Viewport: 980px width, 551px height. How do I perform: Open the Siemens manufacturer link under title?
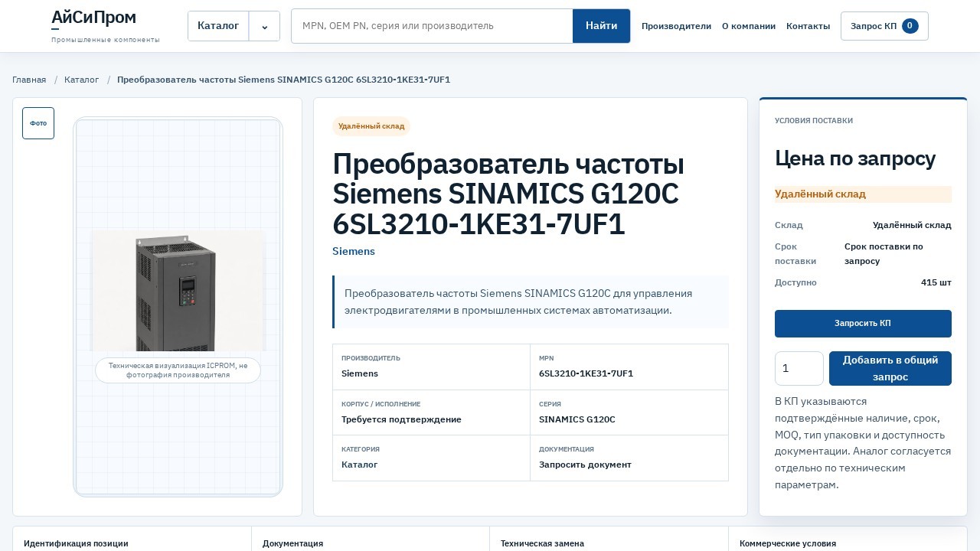[354, 251]
